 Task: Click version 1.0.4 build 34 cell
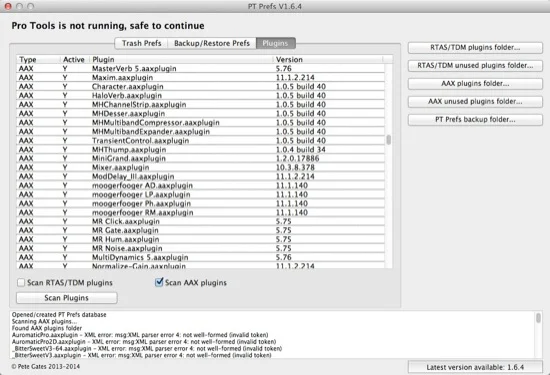point(301,149)
